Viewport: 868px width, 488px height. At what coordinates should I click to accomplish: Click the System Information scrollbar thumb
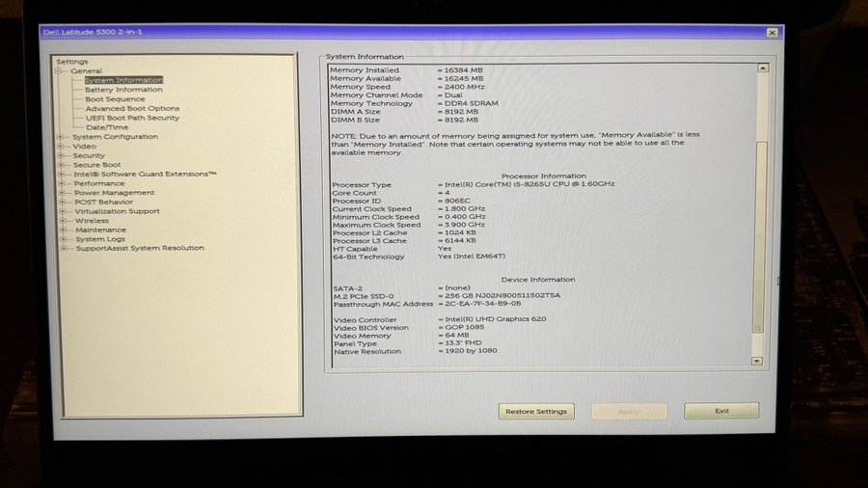(760, 237)
